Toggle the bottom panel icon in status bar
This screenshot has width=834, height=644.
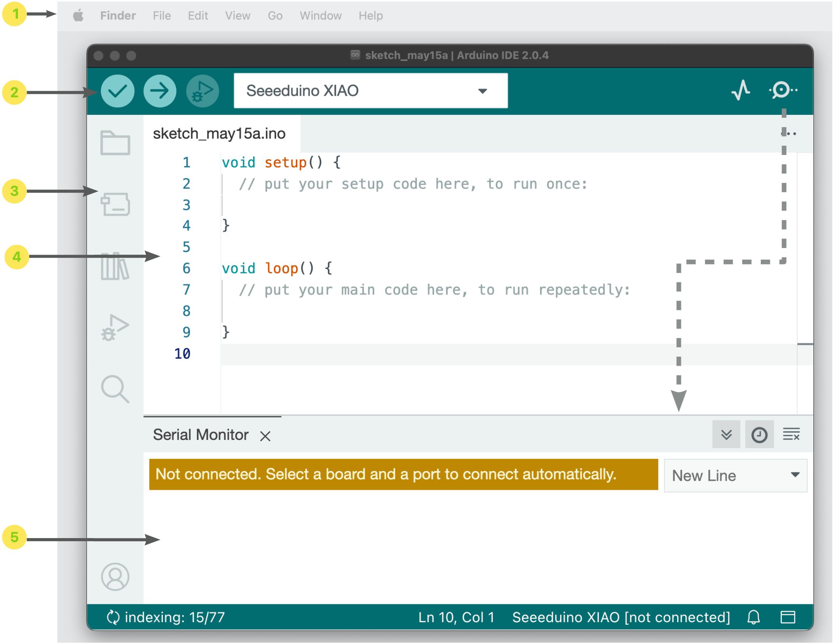click(788, 618)
